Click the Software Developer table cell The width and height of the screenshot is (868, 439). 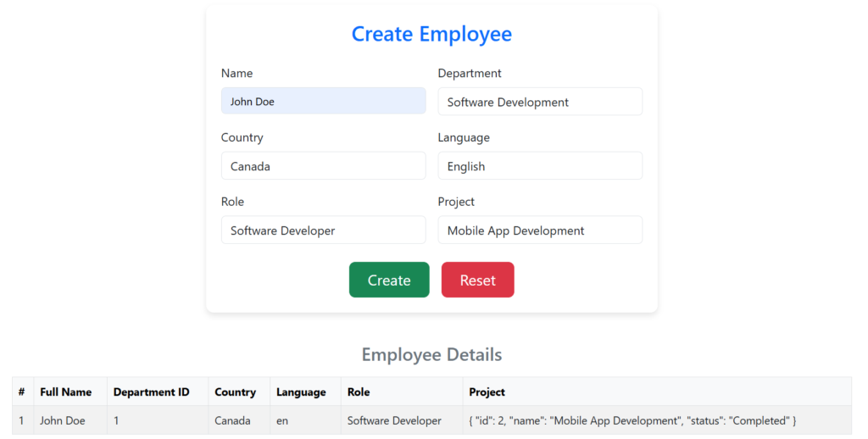(x=402, y=420)
